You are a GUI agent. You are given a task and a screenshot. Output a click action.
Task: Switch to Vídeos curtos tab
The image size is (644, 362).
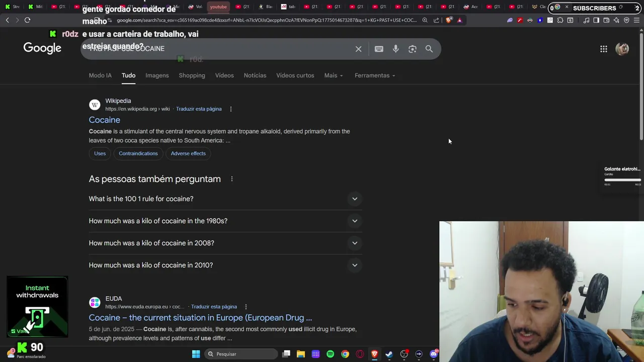pos(295,75)
